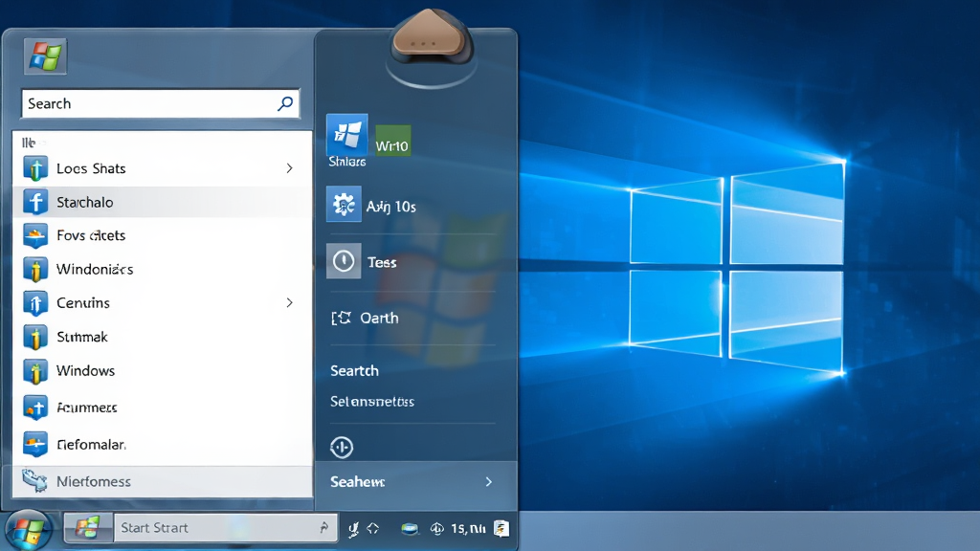Click the Start Strart taskbar search field
Screen dimensions: 980x551
(226, 528)
